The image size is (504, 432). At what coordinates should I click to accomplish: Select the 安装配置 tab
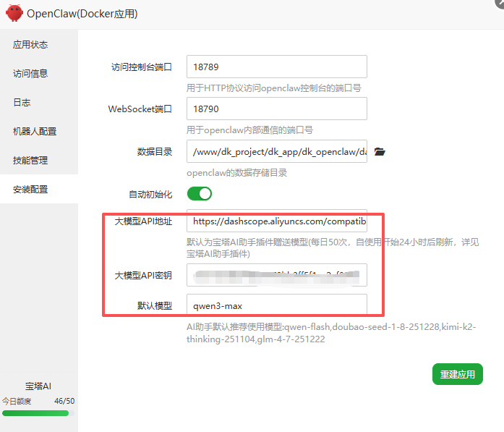point(30,190)
